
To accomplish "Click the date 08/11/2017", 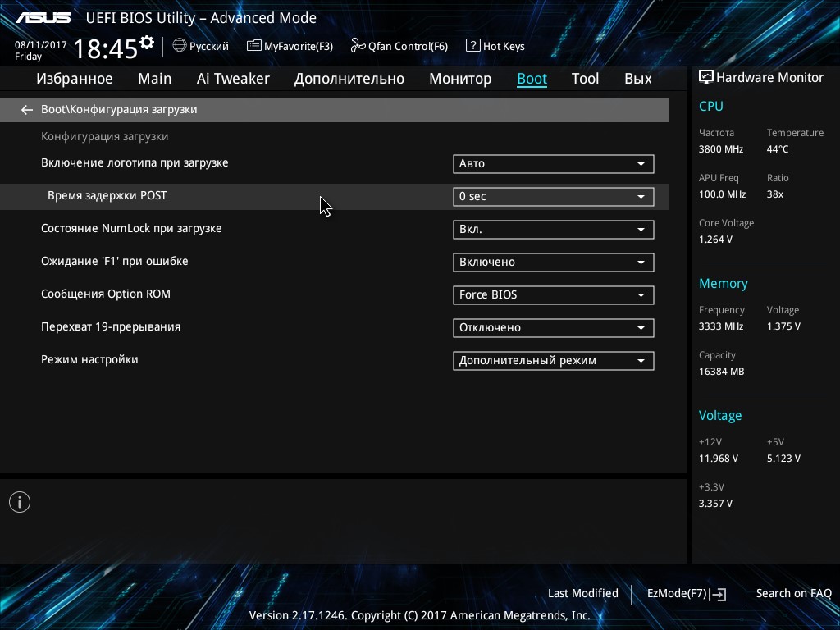I will tap(41, 46).
